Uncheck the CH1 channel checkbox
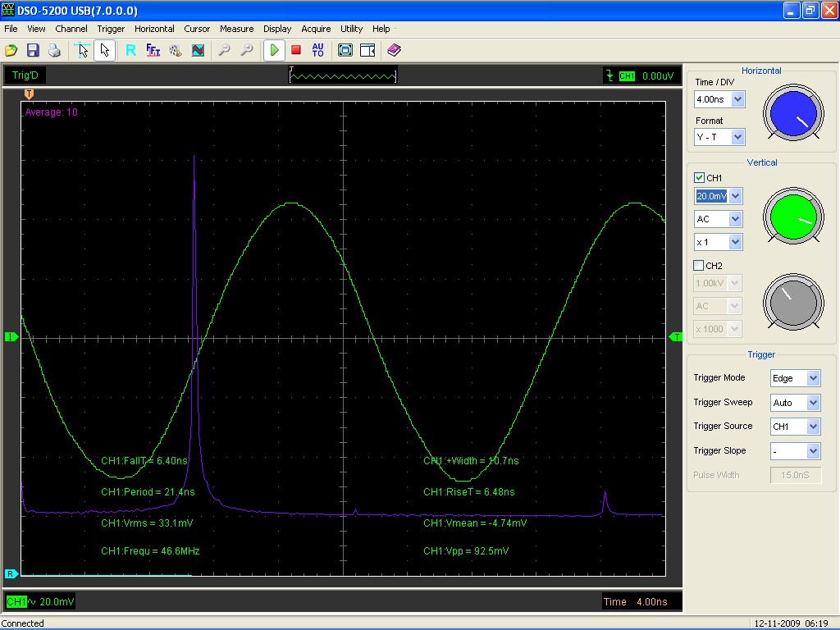This screenshot has width=840, height=630. (x=699, y=178)
